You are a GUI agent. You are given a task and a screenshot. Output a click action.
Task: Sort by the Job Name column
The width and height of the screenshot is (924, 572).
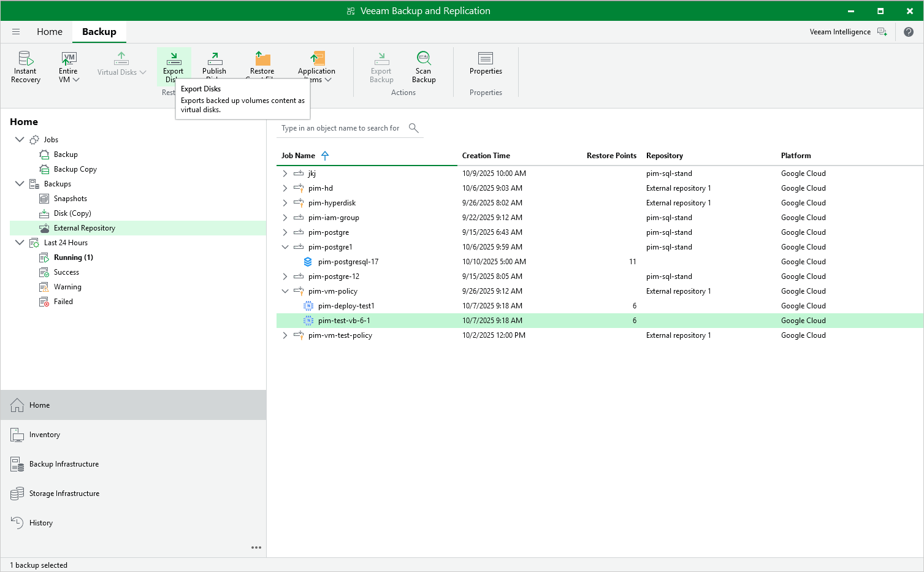click(298, 156)
